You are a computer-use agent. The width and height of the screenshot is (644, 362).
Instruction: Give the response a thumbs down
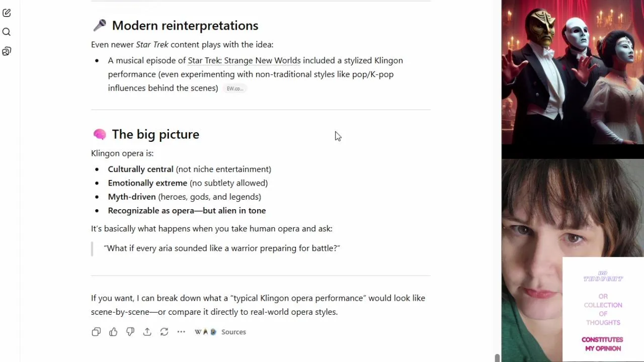click(130, 332)
